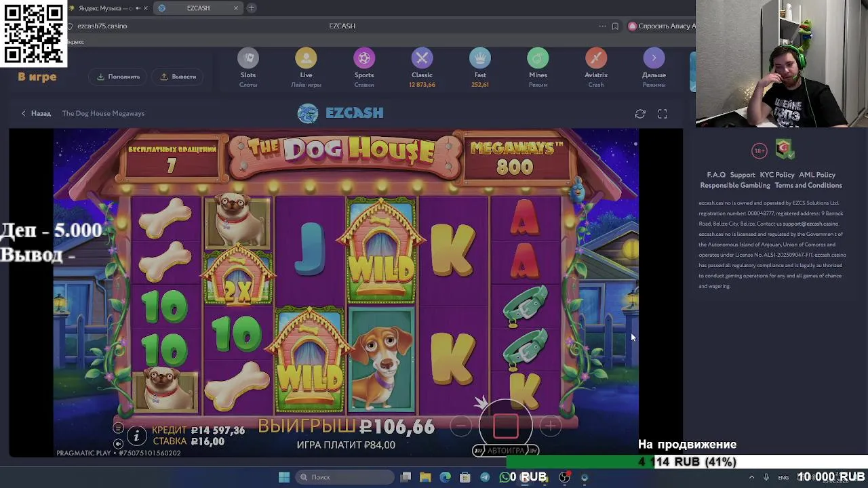
Task: Click the tray microphone icon
Action: 766,477
